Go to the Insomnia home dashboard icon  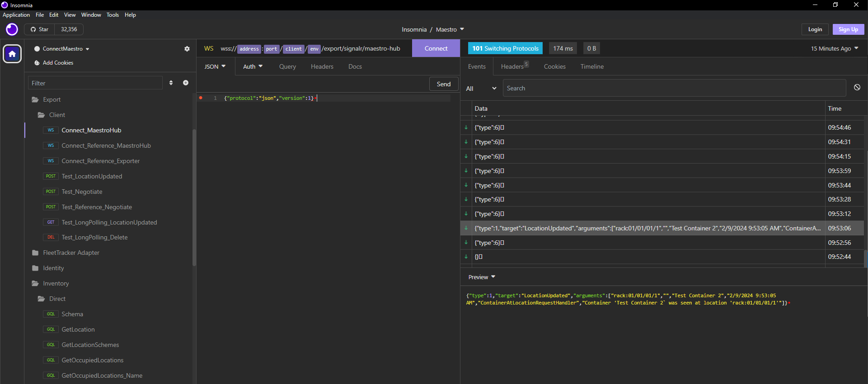click(x=12, y=54)
